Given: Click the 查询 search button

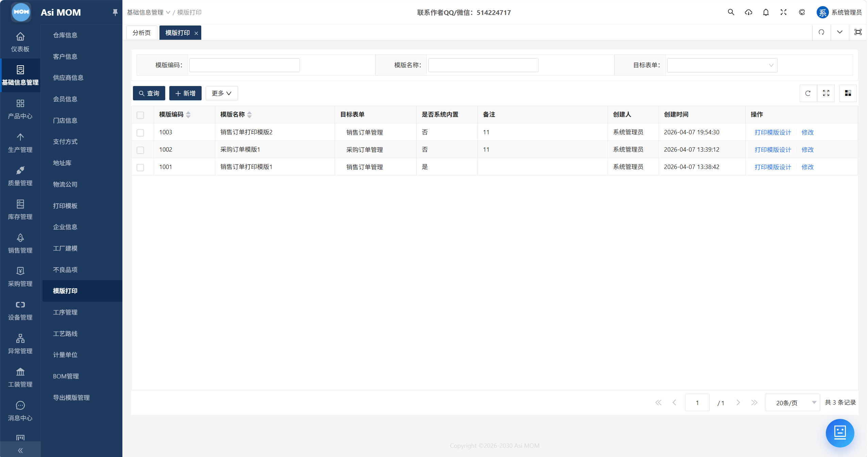Looking at the screenshot, I should tap(149, 93).
